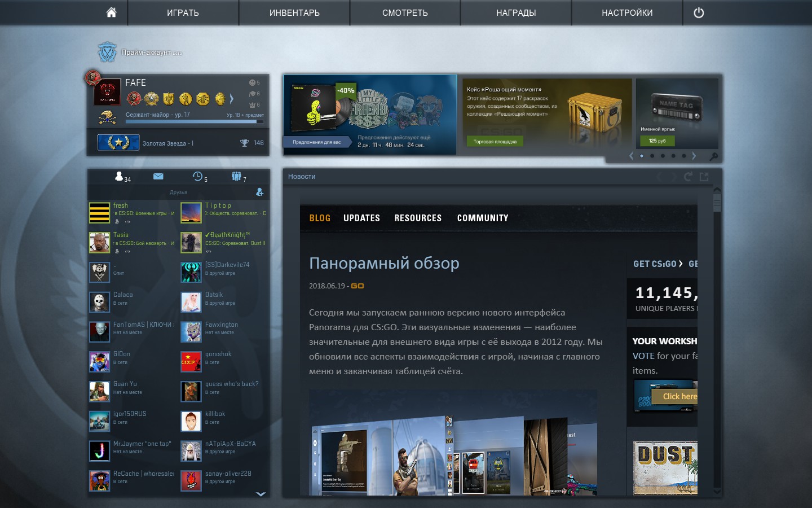The width and height of the screenshot is (812, 508).
Task: Click the first red medal on profile
Action: pos(134,99)
